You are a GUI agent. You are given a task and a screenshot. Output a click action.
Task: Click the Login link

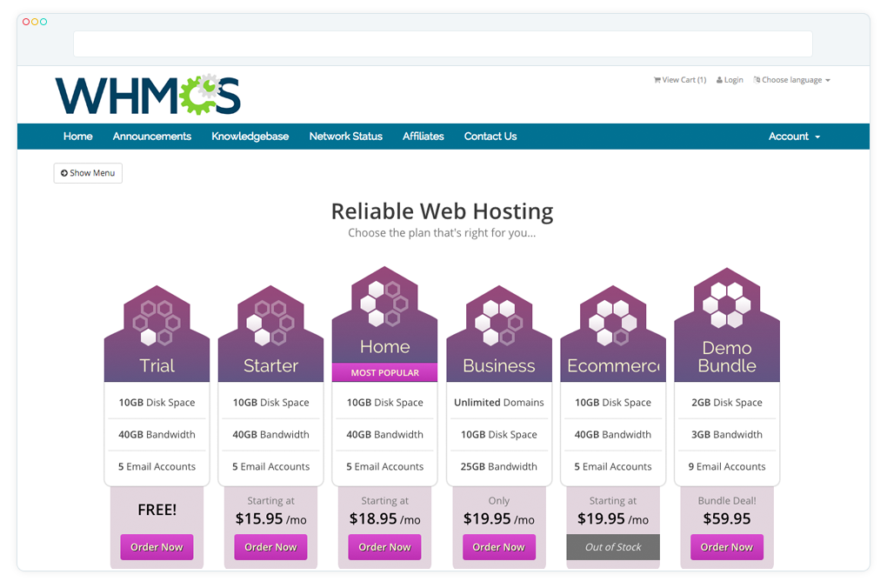click(x=730, y=80)
